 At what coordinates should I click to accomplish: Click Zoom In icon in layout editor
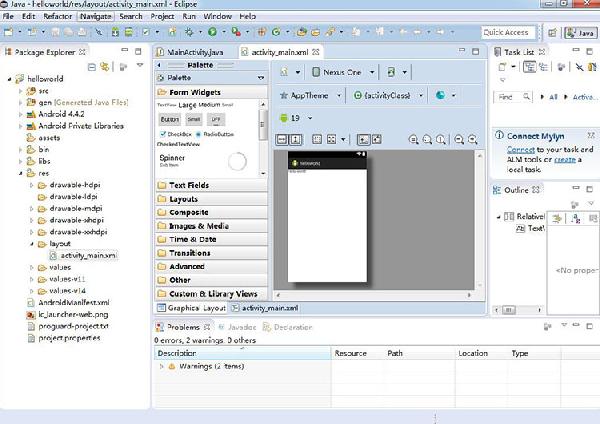473,140
